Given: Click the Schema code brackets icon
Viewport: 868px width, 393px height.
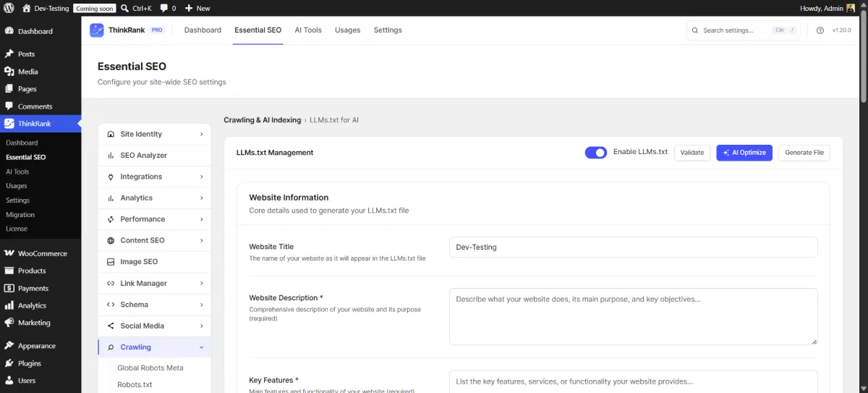Looking at the screenshot, I should [x=111, y=305].
